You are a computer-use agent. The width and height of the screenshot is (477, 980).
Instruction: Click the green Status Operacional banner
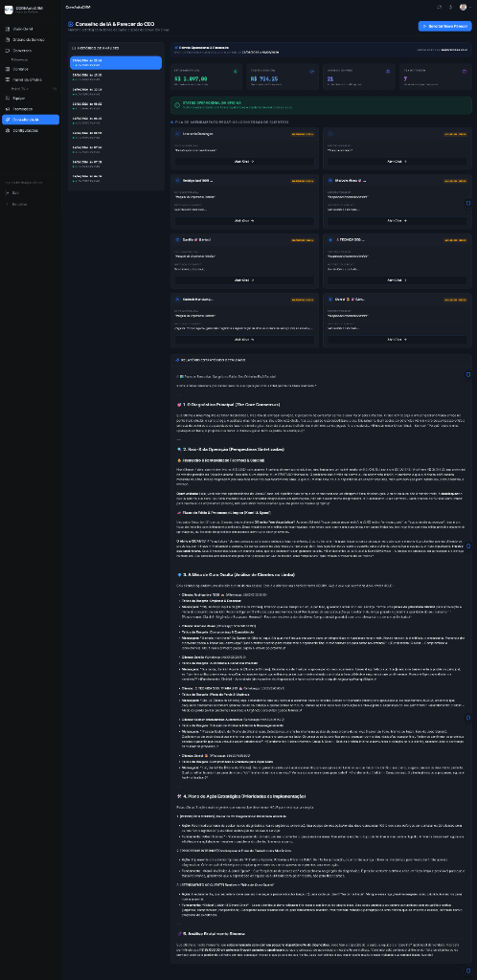coord(321,105)
